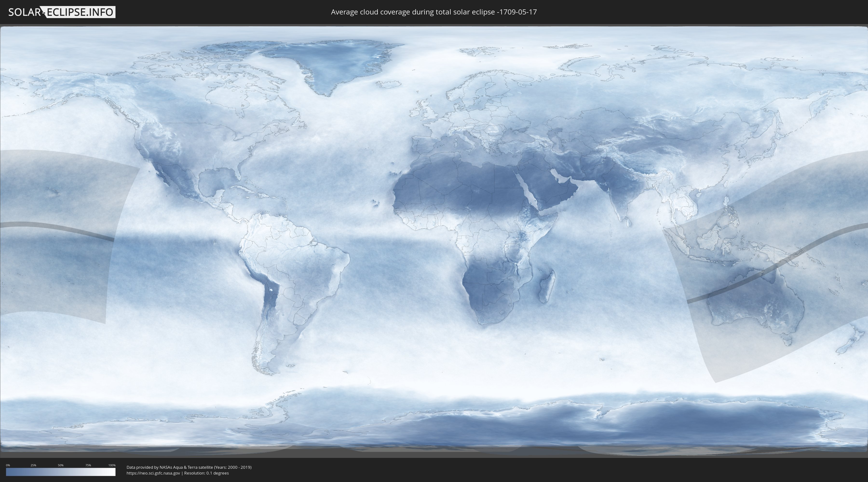Click the 75% legend label
Image resolution: width=868 pixels, height=482 pixels.
coord(88,465)
